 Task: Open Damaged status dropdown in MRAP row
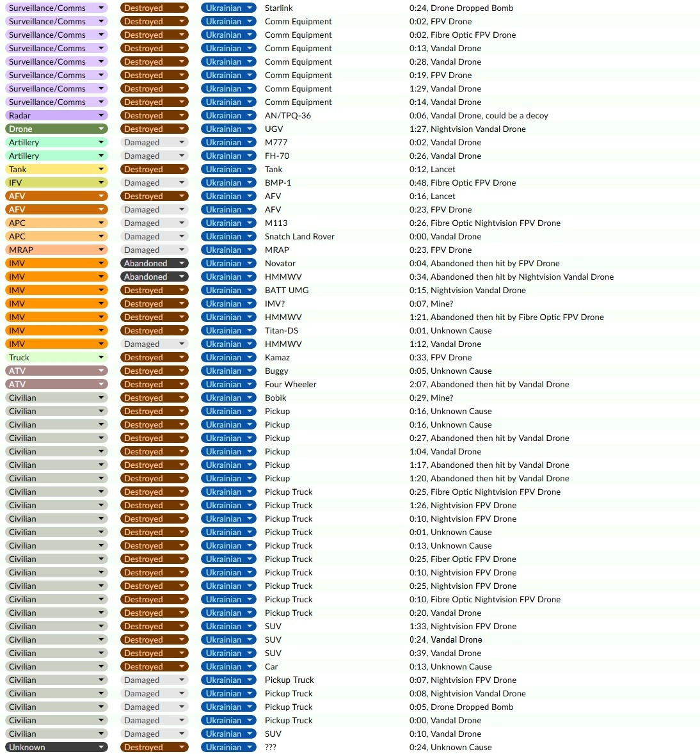click(x=154, y=250)
